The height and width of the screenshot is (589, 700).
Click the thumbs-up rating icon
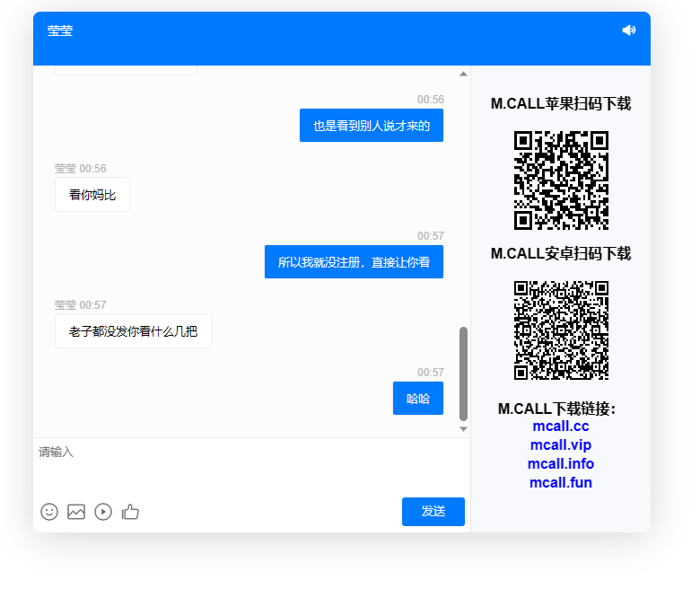[x=131, y=512]
